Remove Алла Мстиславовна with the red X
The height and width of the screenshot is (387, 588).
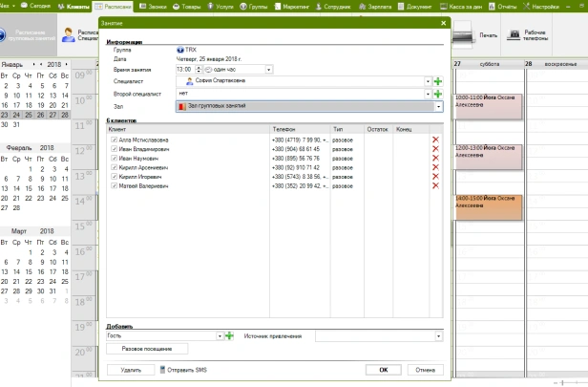click(x=435, y=140)
